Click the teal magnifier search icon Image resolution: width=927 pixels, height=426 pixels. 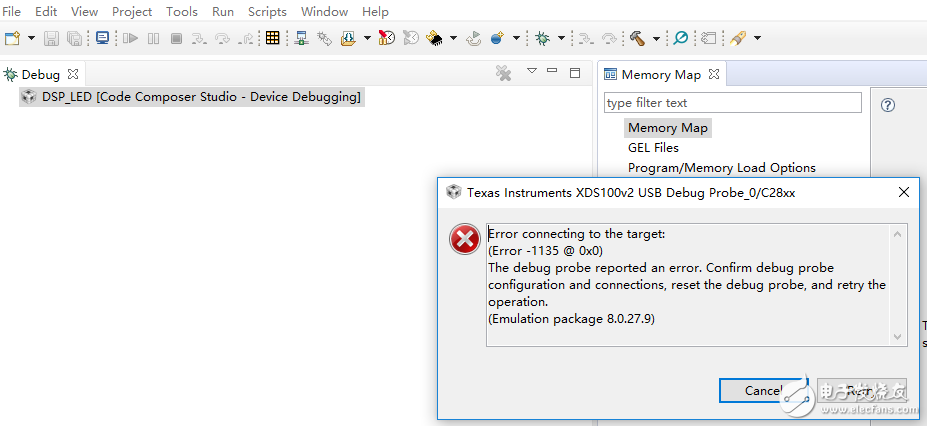click(x=680, y=38)
